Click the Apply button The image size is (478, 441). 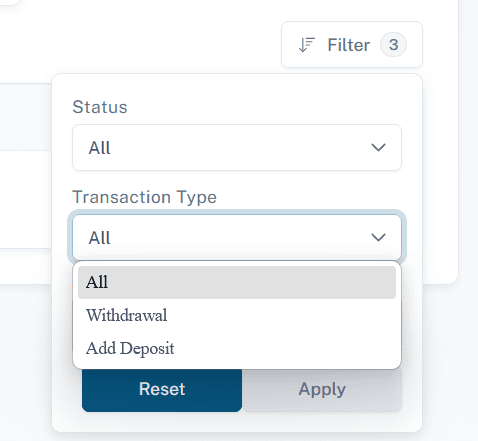(x=322, y=389)
